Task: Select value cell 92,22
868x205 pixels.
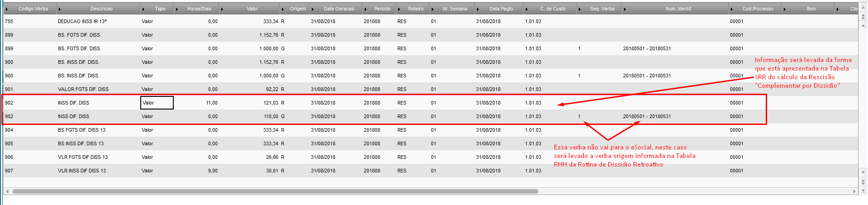Action: point(272,89)
